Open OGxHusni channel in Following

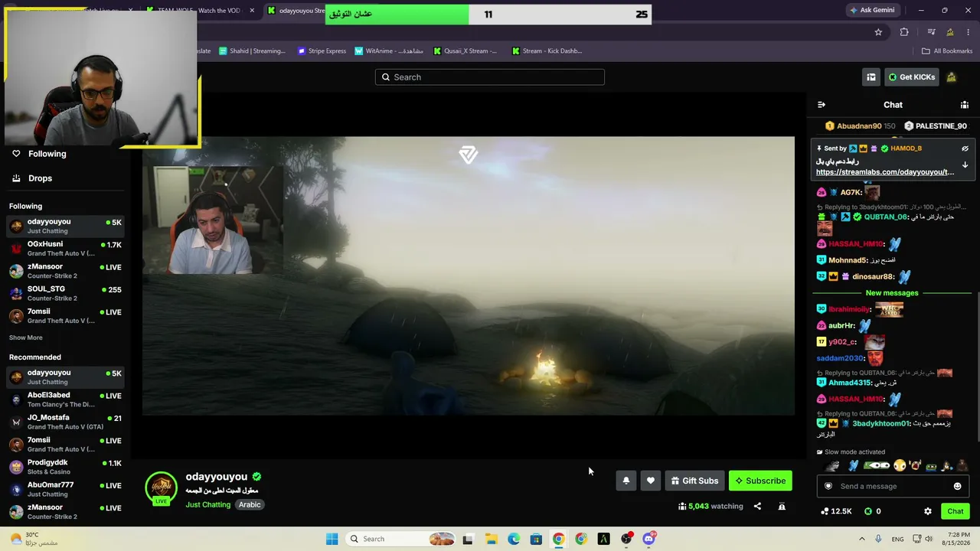pyautogui.click(x=65, y=249)
